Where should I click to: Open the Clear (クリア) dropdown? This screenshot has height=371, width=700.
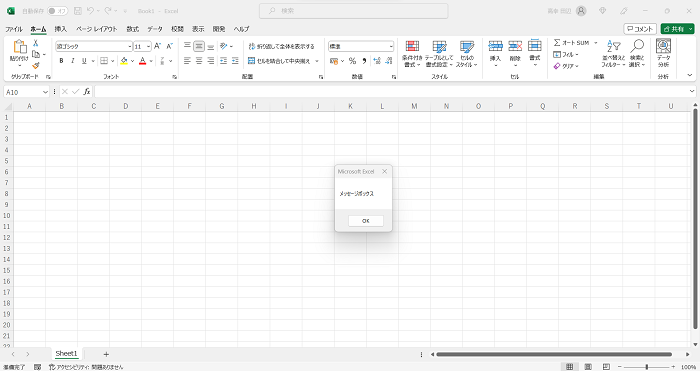(x=566, y=66)
